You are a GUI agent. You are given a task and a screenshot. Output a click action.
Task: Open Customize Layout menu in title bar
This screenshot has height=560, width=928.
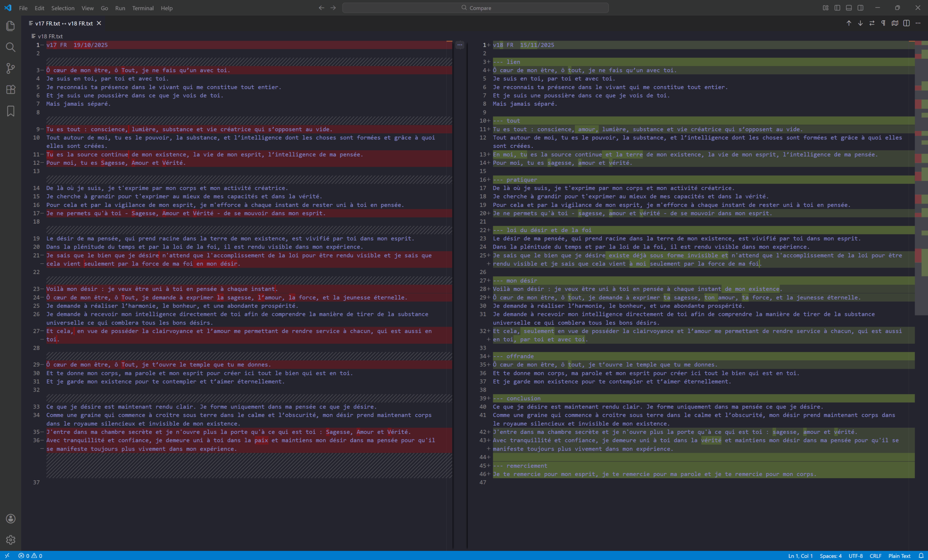pos(825,8)
